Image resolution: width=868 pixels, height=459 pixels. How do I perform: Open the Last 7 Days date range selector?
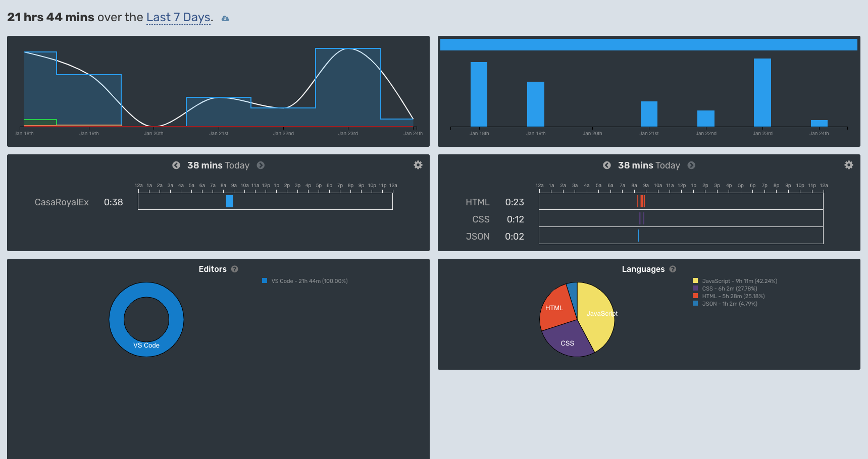(x=178, y=17)
